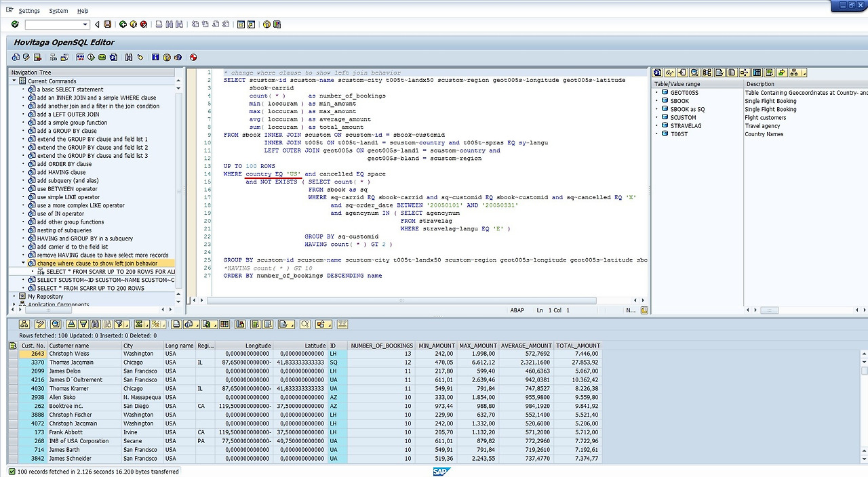The image size is (868, 477).
Task: Select 'use BETWEEN operator' command
Action: point(67,189)
